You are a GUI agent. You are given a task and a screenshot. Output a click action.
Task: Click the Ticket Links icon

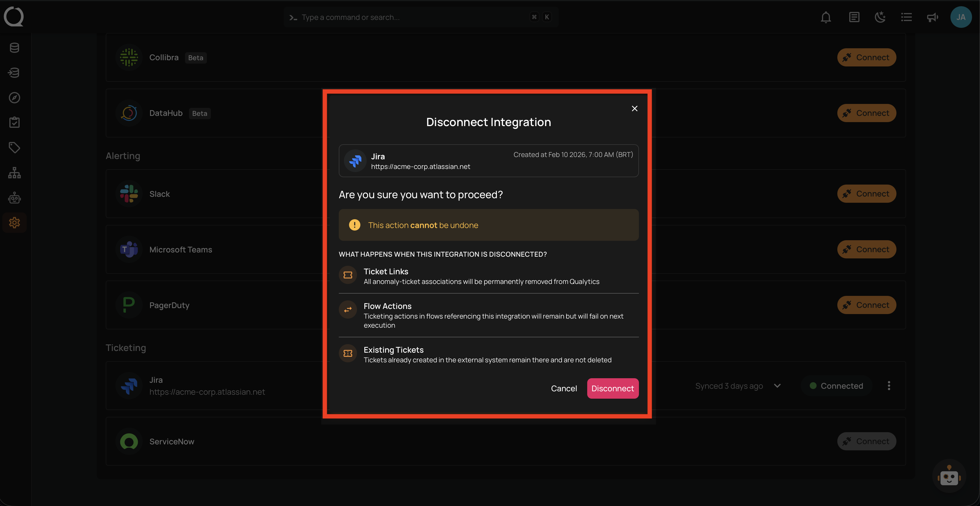tap(348, 275)
